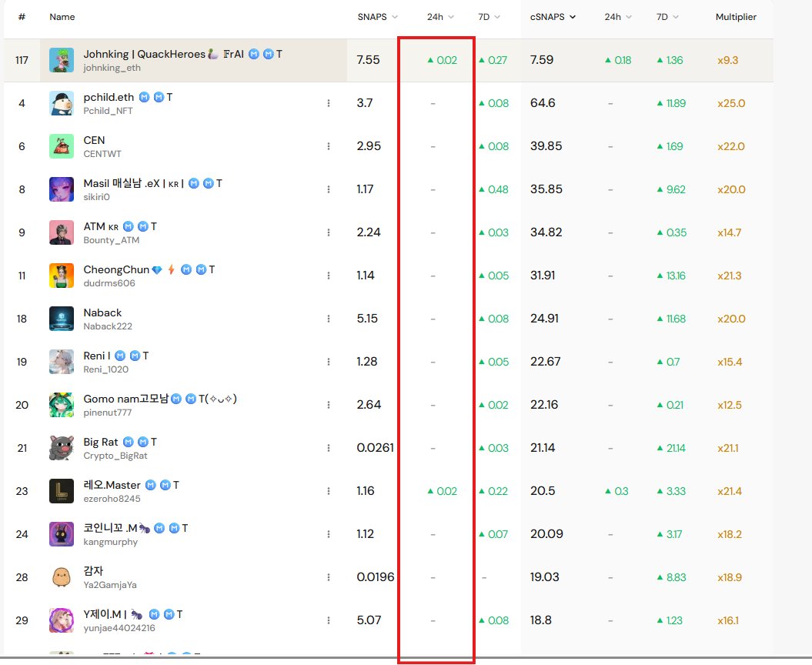This screenshot has width=812, height=665.
Task: Open the three-dot menu for Big Rat
Action: pyautogui.click(x=329, y=447)
